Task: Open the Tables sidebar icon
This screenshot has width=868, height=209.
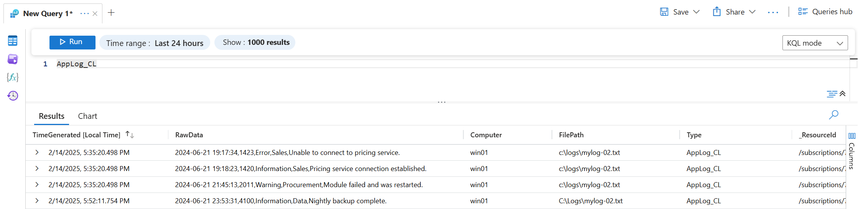Action: [13, 41]
